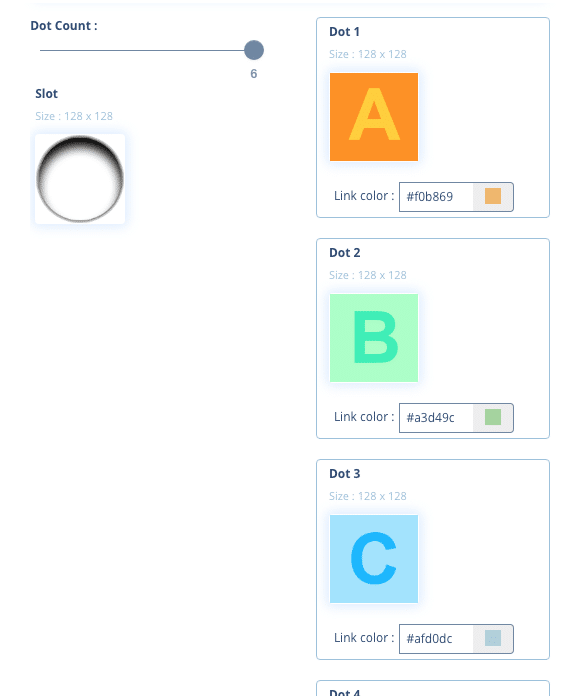The image size is (570, 696).
Task: Click the Dot Count label
Action: tap(64, 26)
